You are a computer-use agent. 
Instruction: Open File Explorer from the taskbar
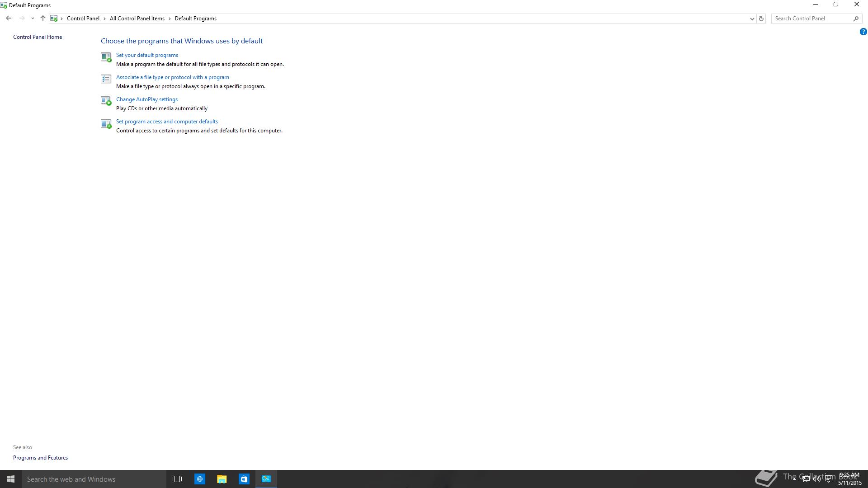coord(222,479)
